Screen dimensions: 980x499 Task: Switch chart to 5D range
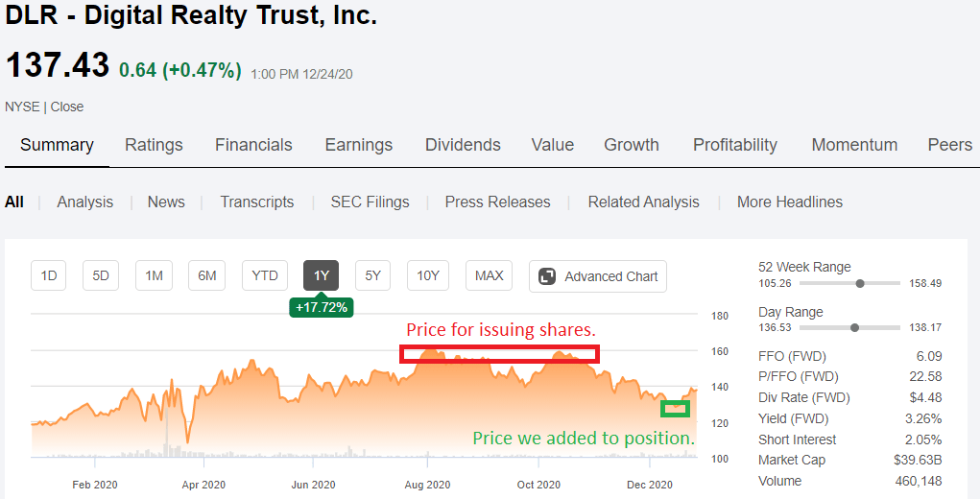click(x=101, y=276)
